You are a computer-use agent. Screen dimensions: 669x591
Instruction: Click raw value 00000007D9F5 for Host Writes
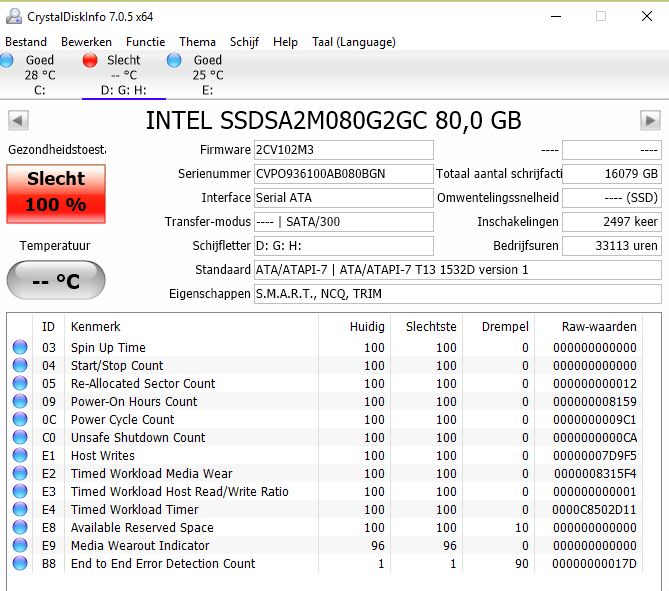pyautogui.click(x=595, y=456)
